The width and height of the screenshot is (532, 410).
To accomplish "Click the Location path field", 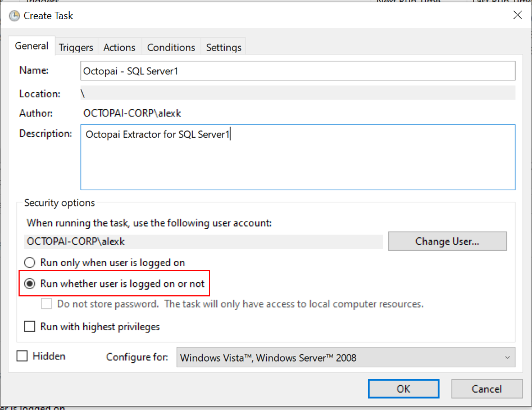I will tap(298, 93).
